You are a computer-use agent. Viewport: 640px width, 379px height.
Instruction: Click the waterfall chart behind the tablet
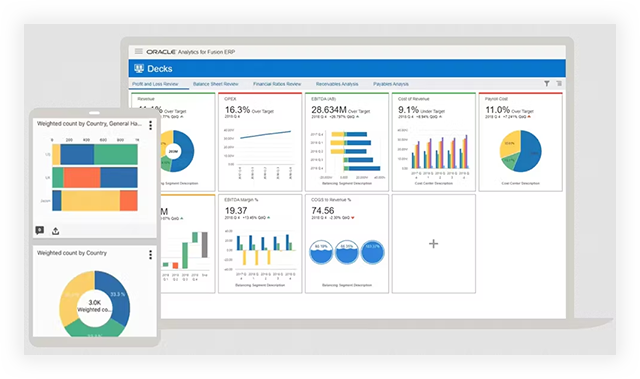point(186,250)
